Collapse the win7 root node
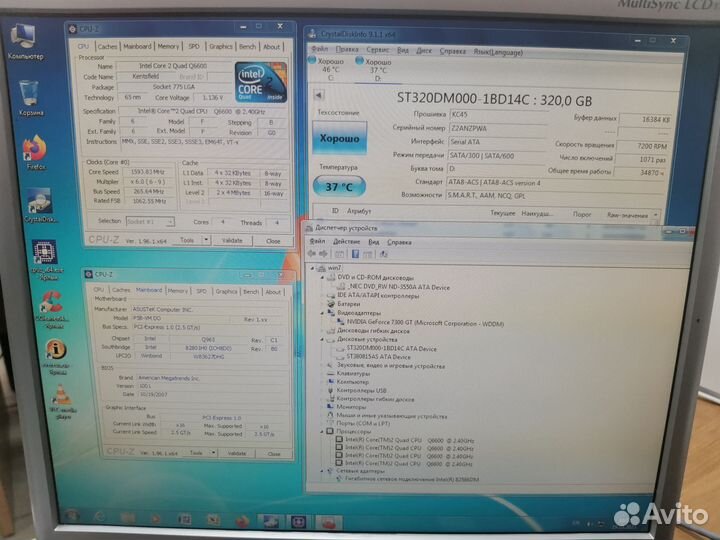Viewport: 720px width, 540px height. [x=312, y=268]
